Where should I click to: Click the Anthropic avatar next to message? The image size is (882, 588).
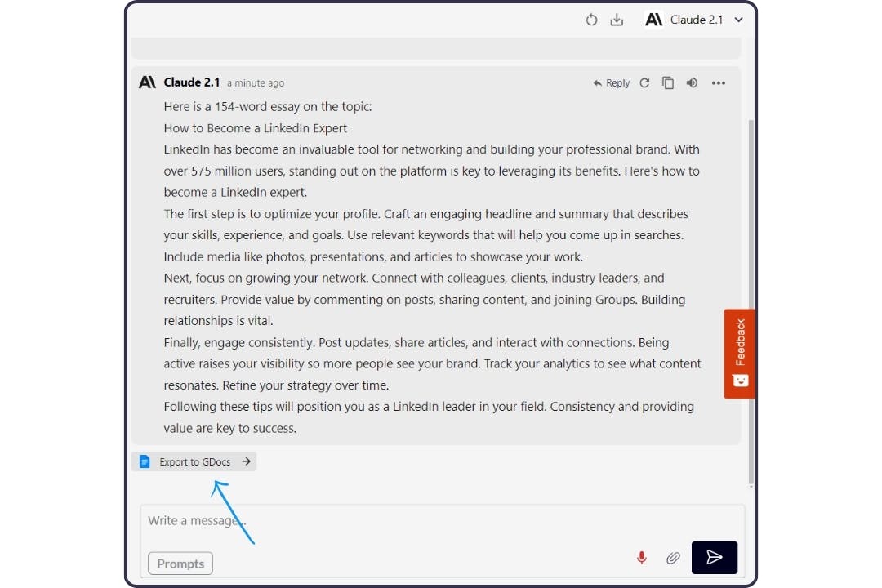coord(147,82)
